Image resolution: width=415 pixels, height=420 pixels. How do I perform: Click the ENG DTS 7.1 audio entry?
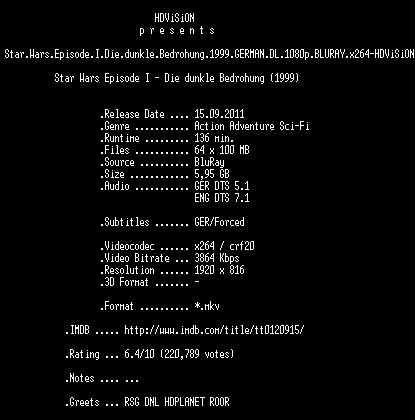[x=222, y=198]
